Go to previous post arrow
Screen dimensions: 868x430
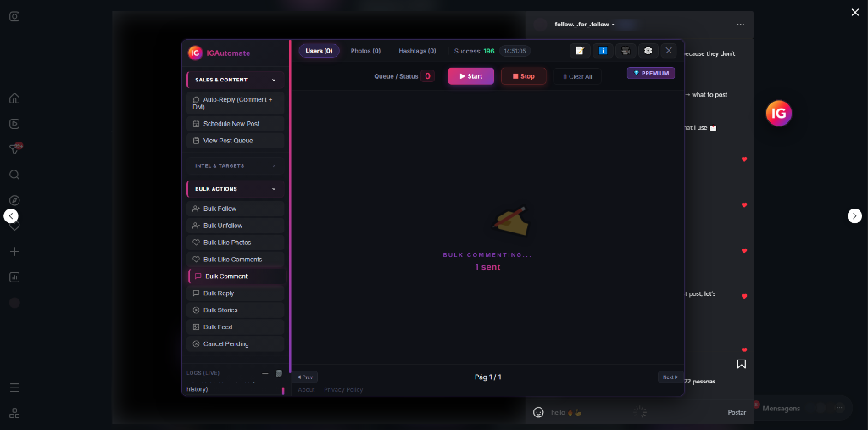point(11,216)
